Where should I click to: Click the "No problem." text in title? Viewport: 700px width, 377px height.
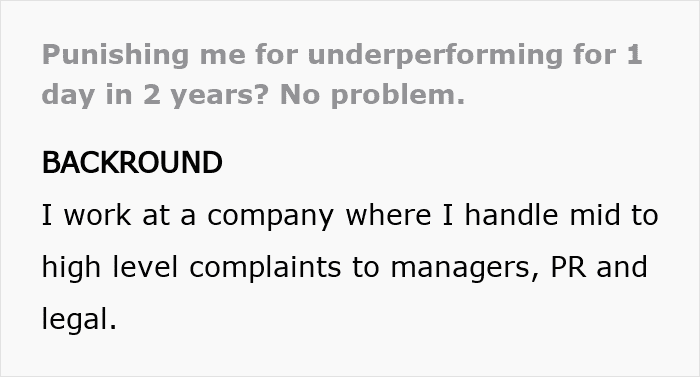click(x=373, y=95)
